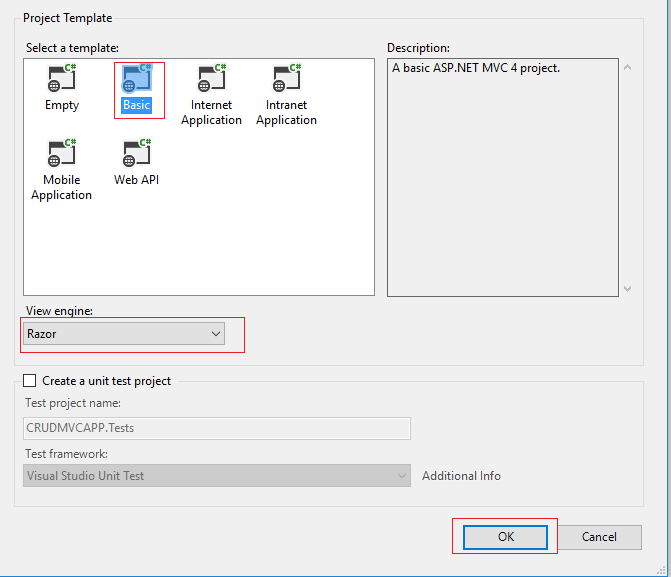
Task: Click the Test project name field
Action: click(x=216, y=429)
